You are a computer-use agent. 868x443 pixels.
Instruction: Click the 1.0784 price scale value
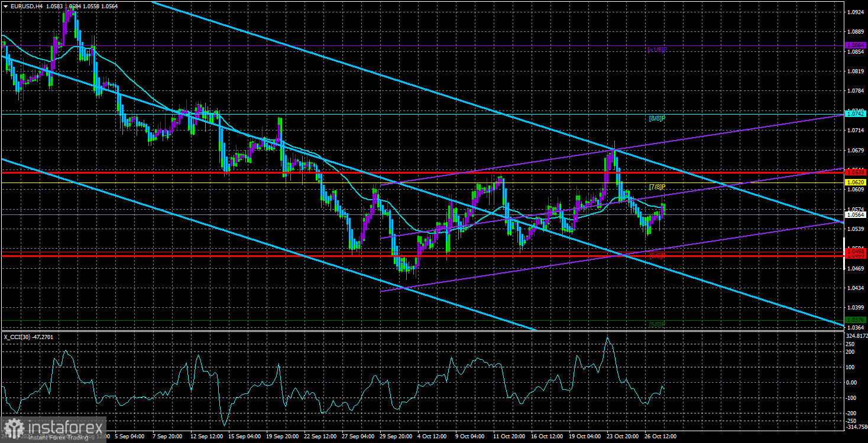click(856, 91)
